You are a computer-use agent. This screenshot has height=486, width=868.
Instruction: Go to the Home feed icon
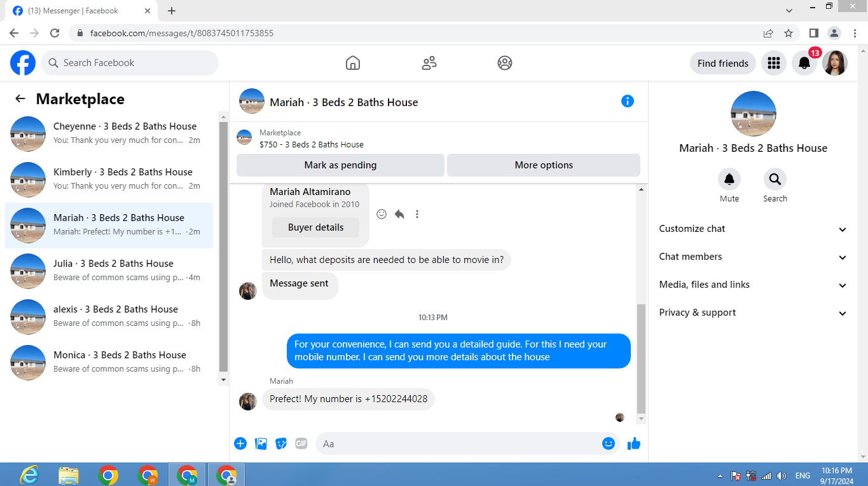pos(353,63)
